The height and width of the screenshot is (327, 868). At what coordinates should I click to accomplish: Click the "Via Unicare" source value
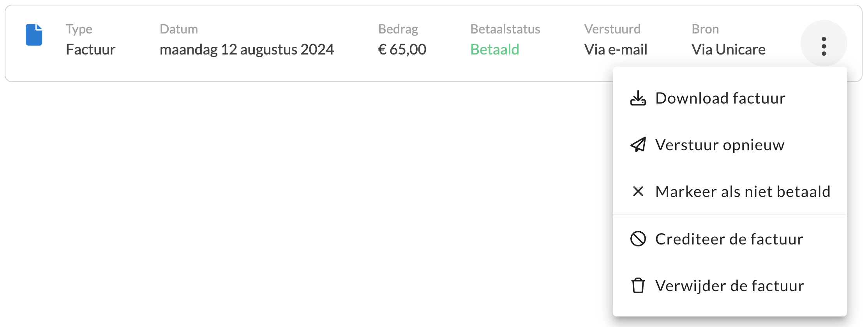pos(728,49)
